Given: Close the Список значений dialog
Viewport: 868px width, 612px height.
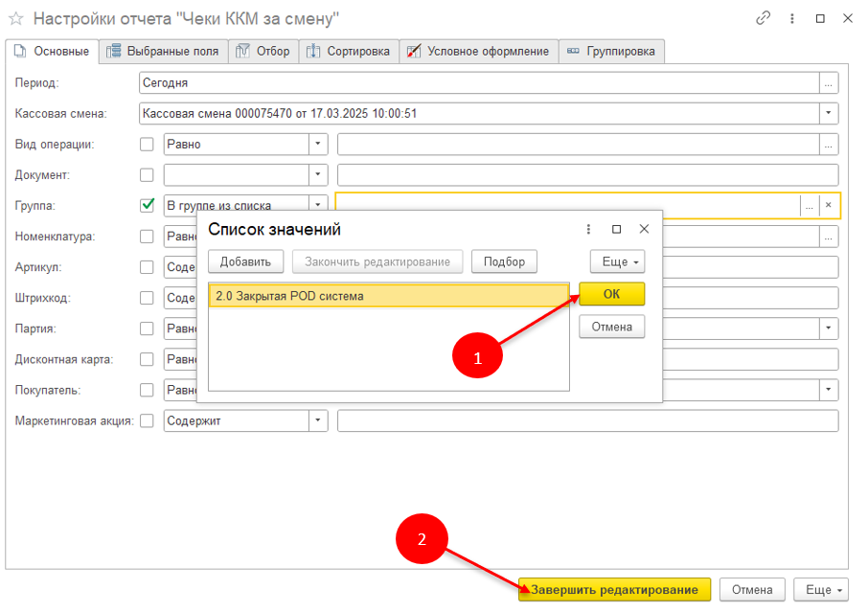Looking at the screenshot, I should coord(644,230).
